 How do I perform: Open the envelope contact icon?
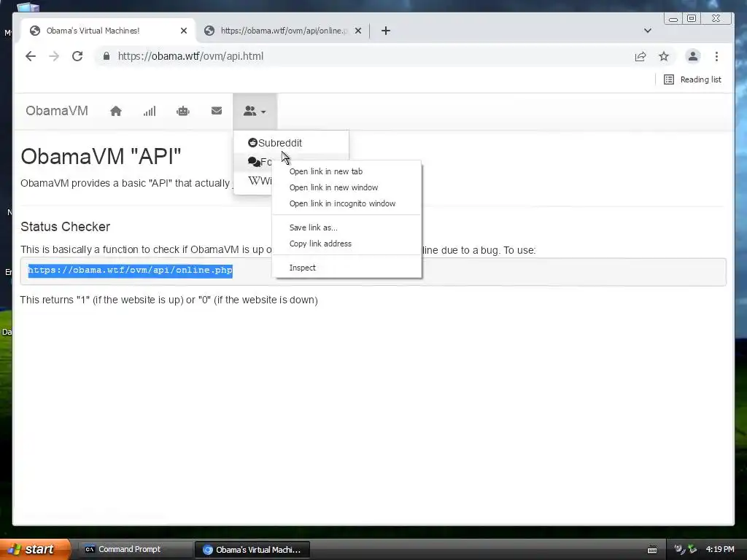(x=216, y=111)
